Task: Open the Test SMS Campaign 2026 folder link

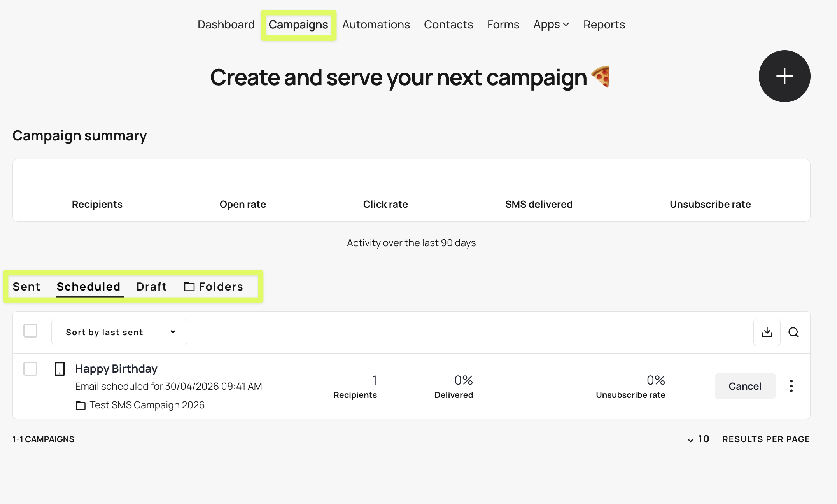Action: point(147,405)
